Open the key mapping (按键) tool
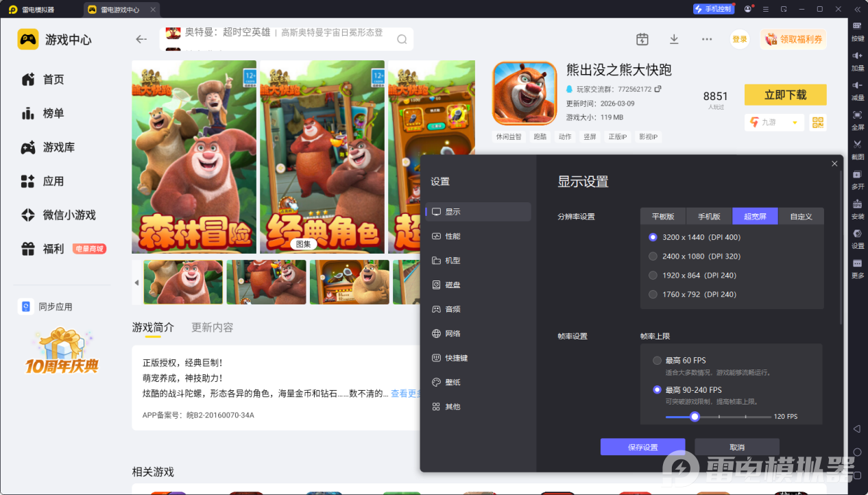The height and width of the screenshot is (495, 868). point(857,26)
